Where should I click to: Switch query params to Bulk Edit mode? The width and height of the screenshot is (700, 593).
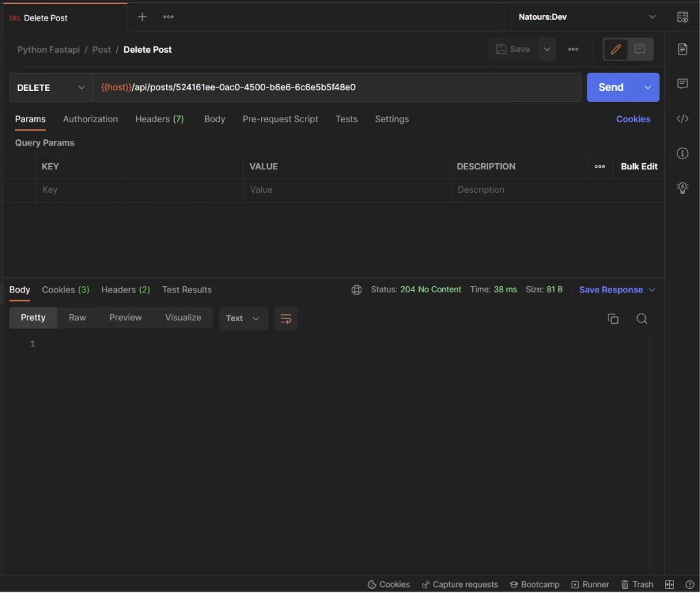tap(638, 166)
